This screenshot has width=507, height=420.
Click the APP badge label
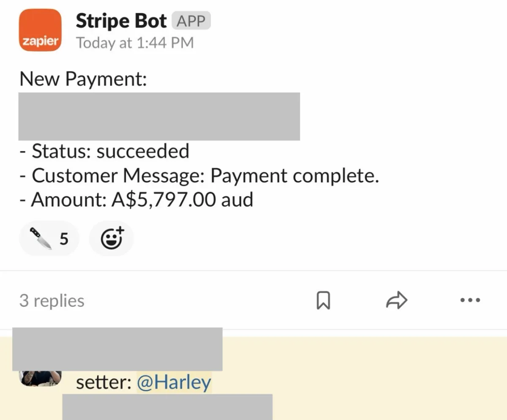tap(191, 21)
